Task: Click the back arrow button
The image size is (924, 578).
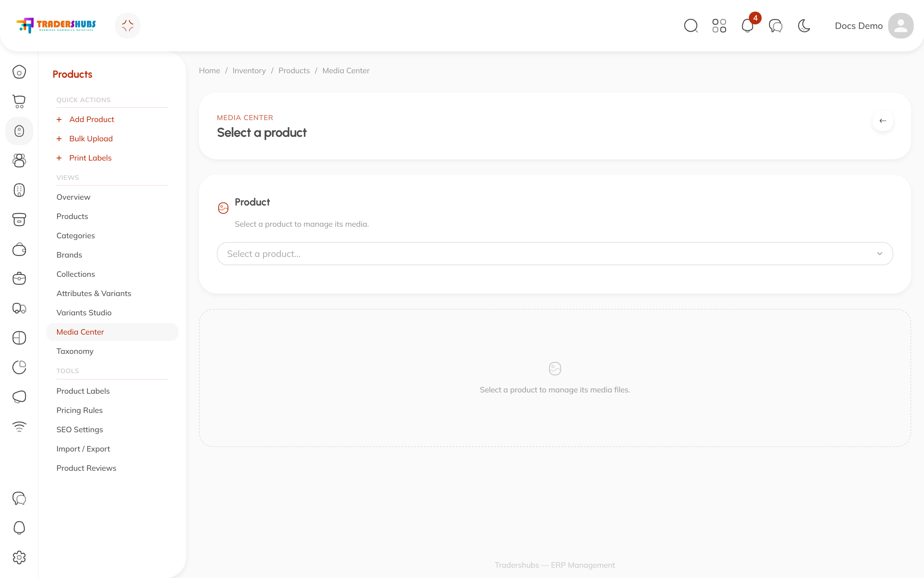Action: 882,121
